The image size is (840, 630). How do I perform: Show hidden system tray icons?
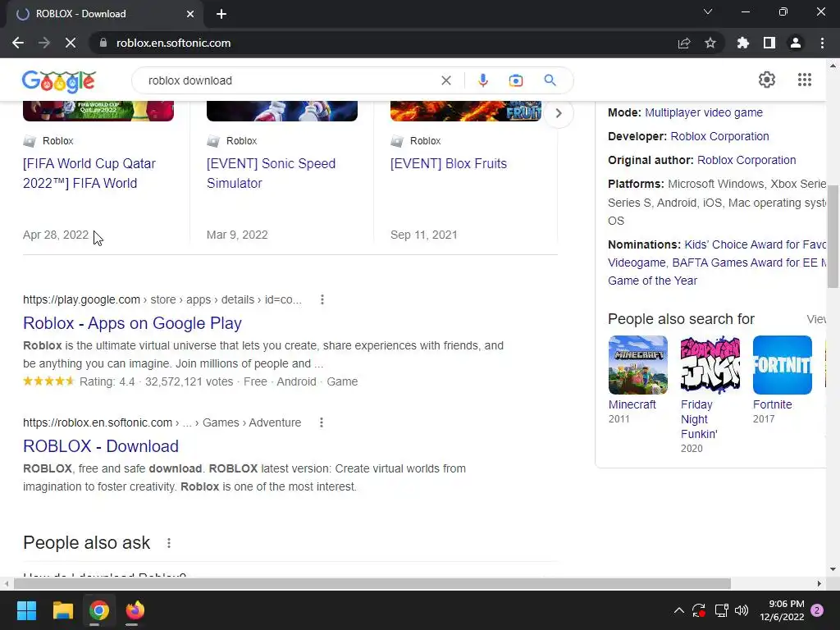tap(678, 610)
